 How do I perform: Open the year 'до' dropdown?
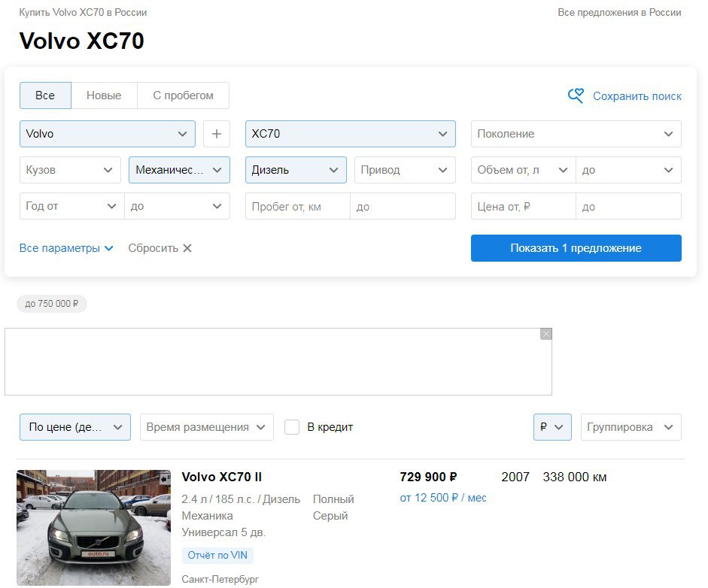coord(177,206)
